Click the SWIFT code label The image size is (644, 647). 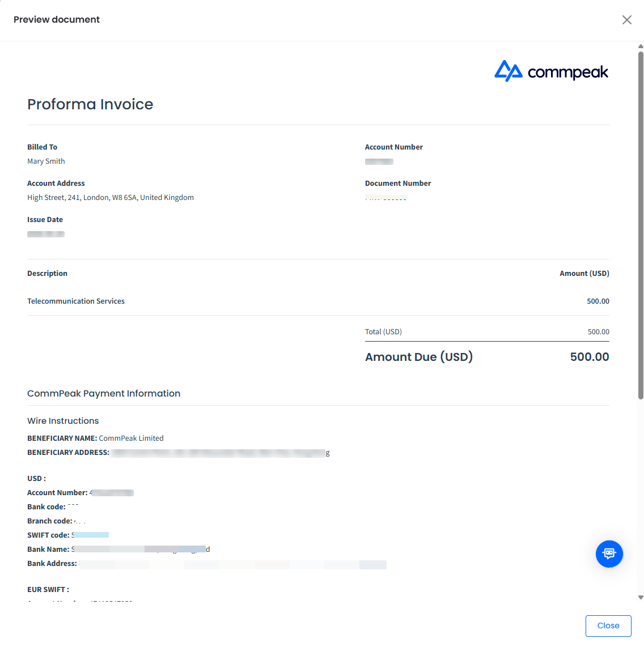tap(48, 535)
